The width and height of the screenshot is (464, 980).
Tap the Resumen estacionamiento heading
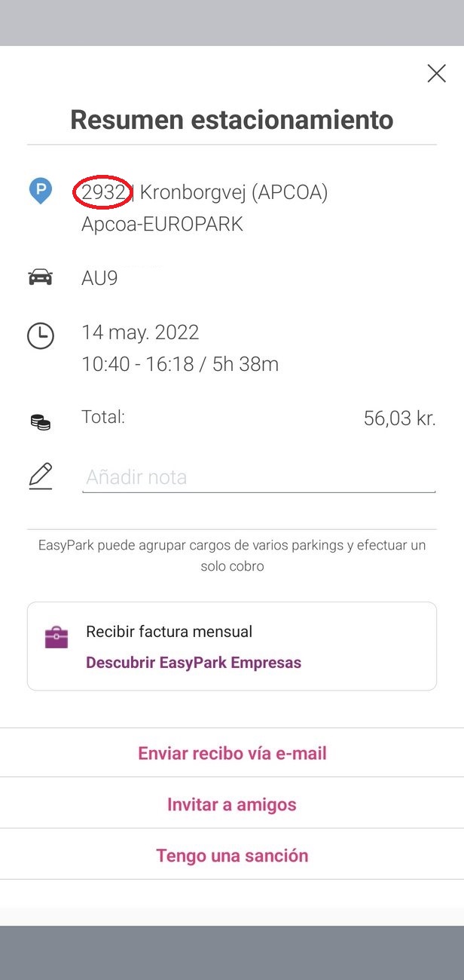pos(232,120)
